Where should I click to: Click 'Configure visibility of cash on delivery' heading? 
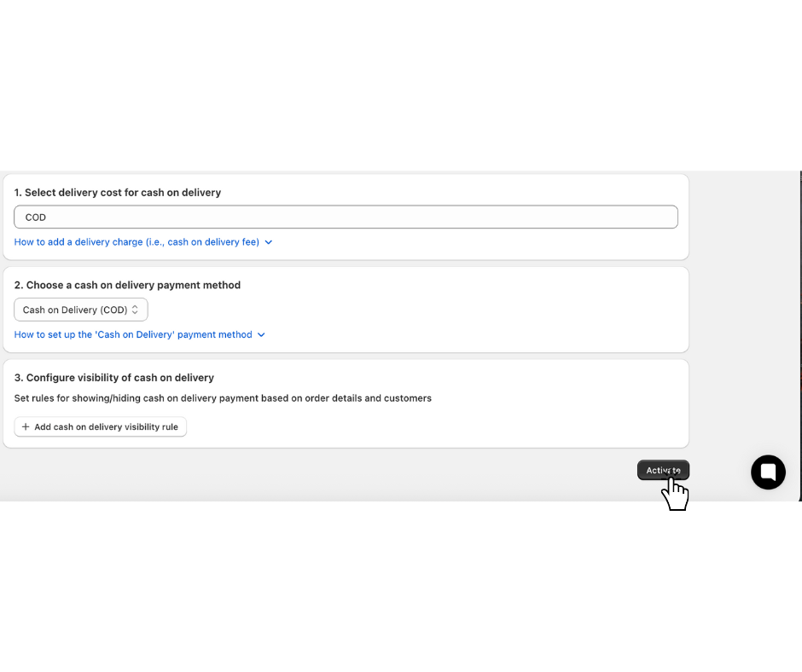click(x=114, y=377)
